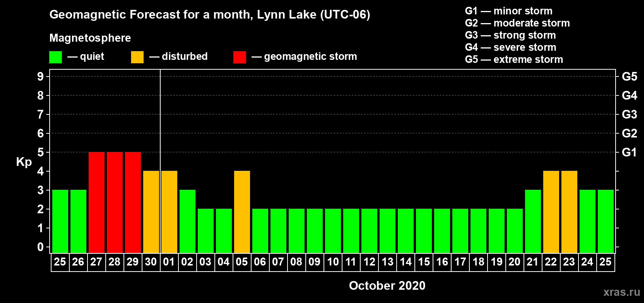Click the Kp value 5 axis label
Screen dimensions: 644x303
41,152
